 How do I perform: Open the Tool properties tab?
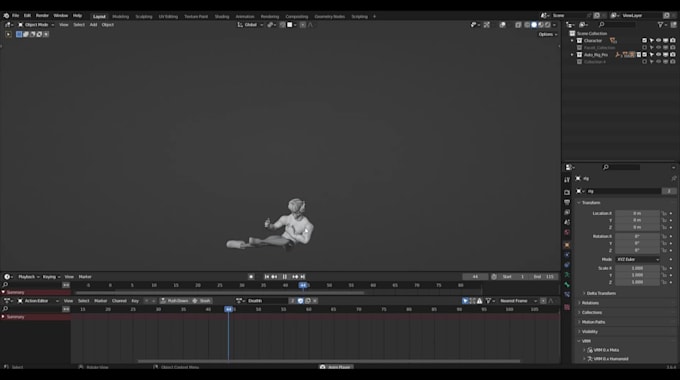567,180
